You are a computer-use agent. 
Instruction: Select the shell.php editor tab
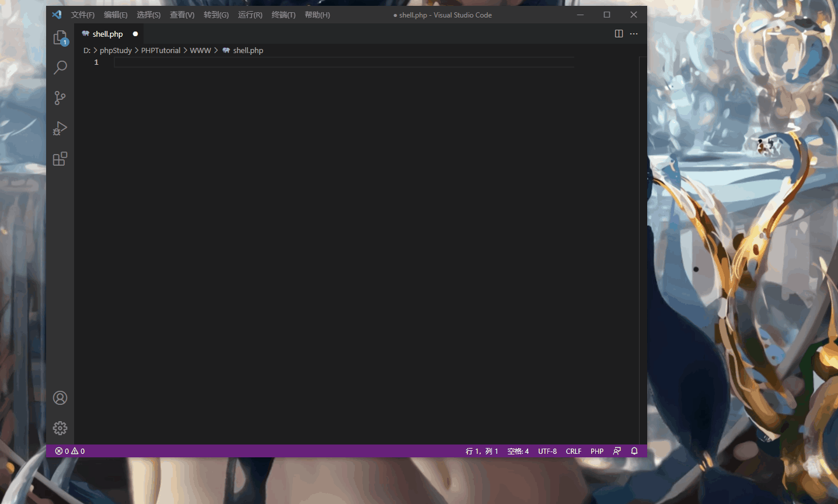(x=109, y=34)
